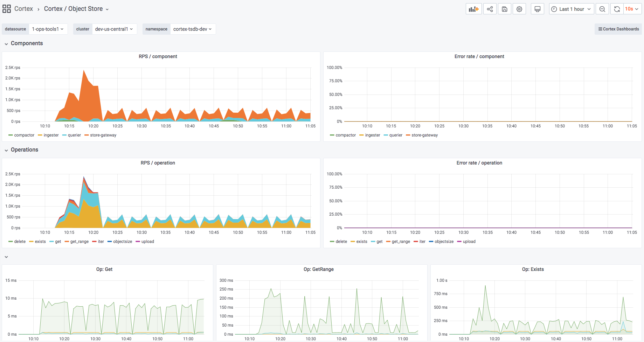Viewport: 644px width, 342px height.
Task: Click the Add panel icon
Action: pos(473,9)
